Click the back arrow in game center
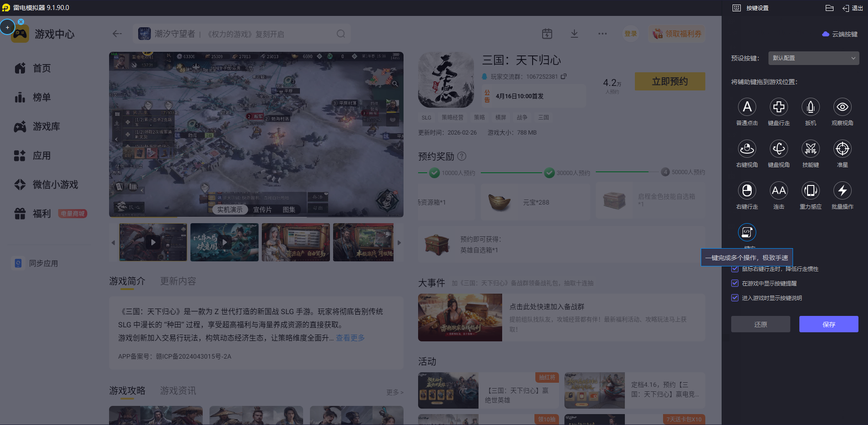Image resolution: width=868 pixels, height=425 pixels. 117,34
